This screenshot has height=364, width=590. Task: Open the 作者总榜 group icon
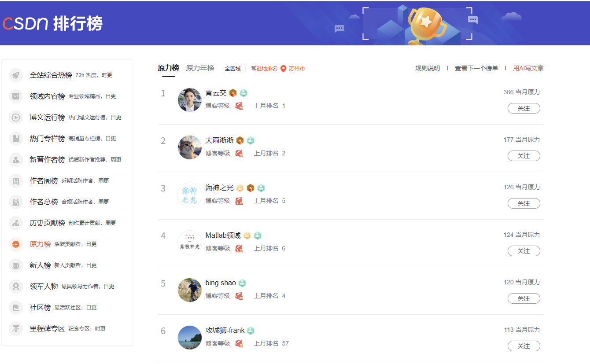tap(16, 202)
